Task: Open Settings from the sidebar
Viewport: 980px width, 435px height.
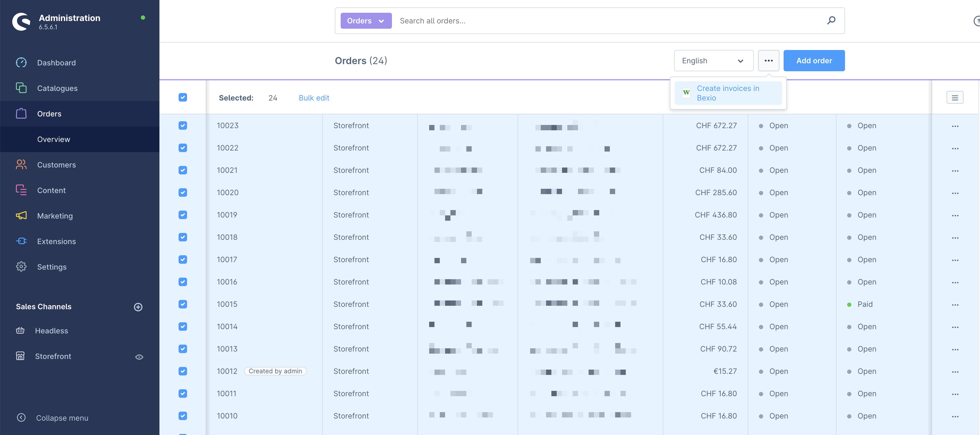Action: (x=52, y=266)
